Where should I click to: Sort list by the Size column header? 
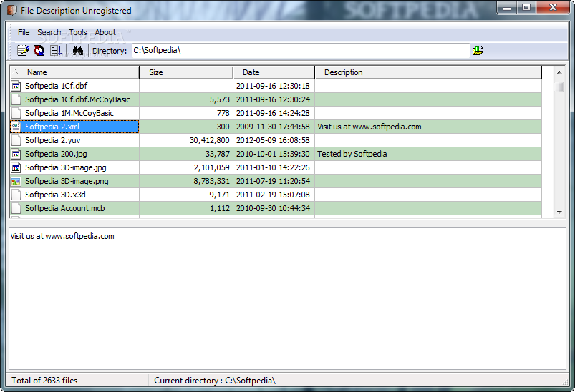click(186, 72)
